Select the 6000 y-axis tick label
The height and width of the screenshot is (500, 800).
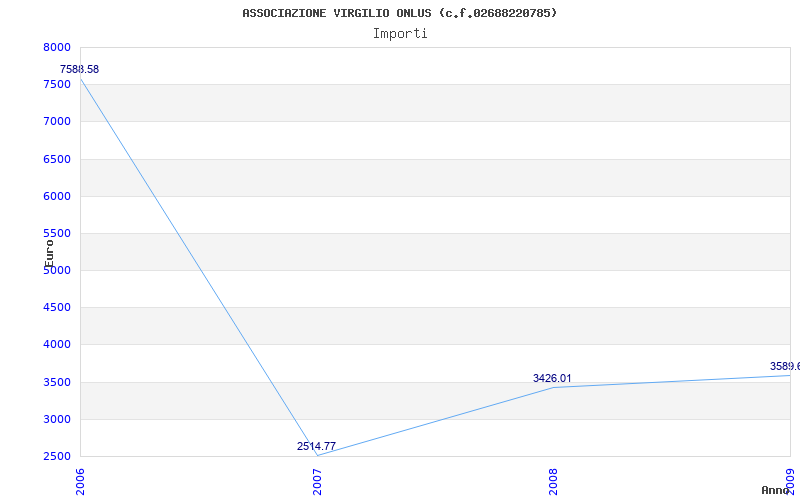(x=57, y=196)
